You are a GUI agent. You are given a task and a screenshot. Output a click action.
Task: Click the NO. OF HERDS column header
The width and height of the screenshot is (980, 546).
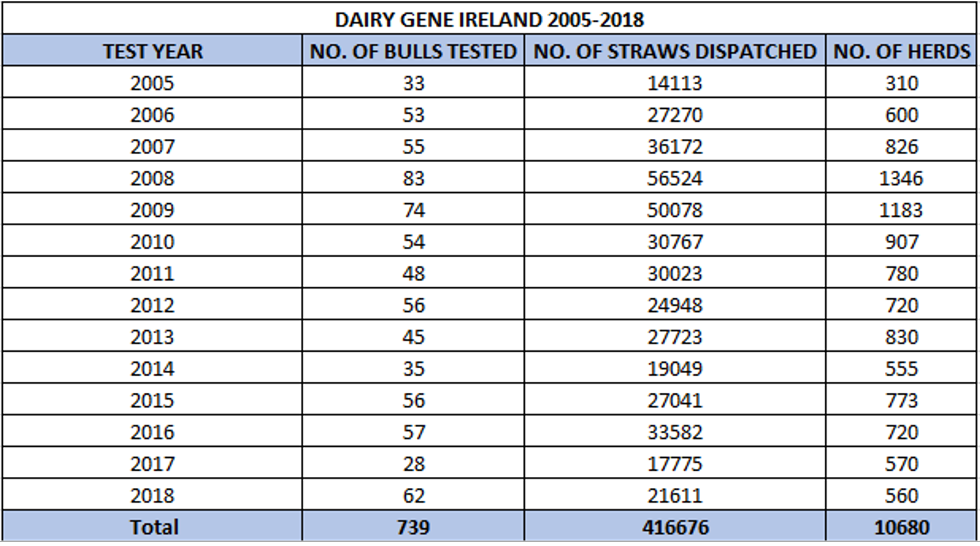pos(901,51)
